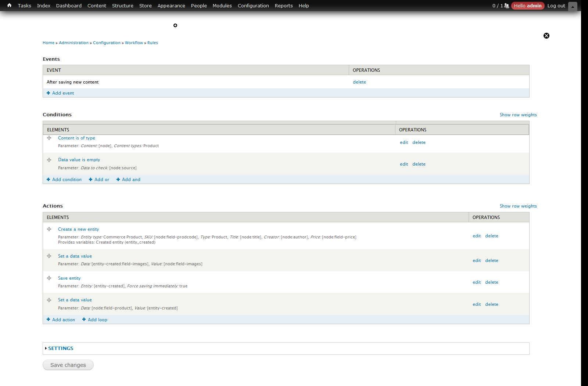Click the plus icon beside 'Add event'
Image resolution: width=588 pixels, height=386 pixels.
tap(48, 93)
